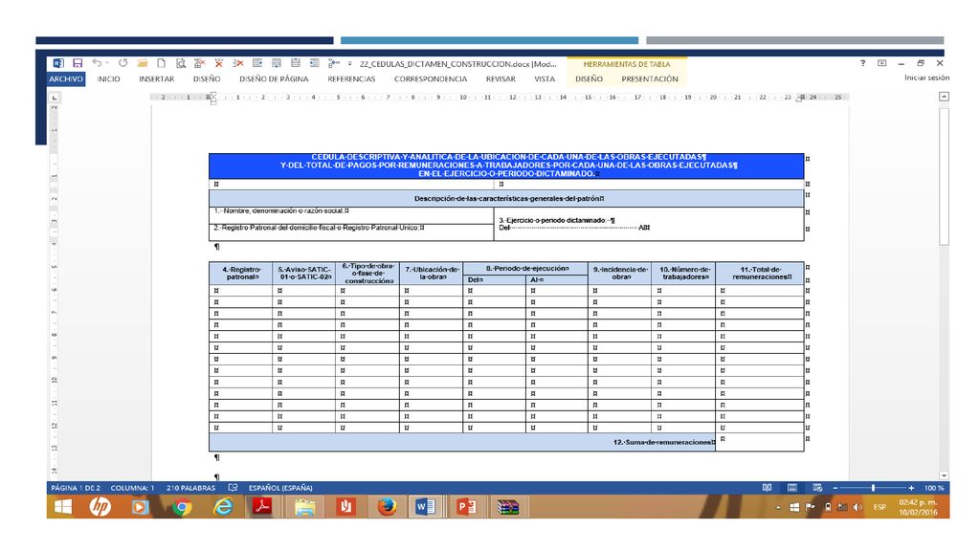Open the ribbon display options button
Viewport: 980px width, 551px height.
[881, 63]
